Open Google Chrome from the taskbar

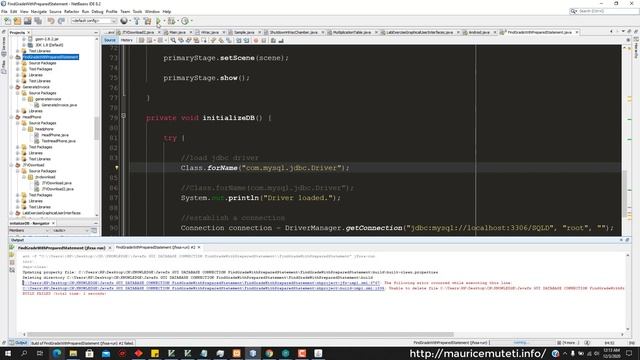(269, 353)
